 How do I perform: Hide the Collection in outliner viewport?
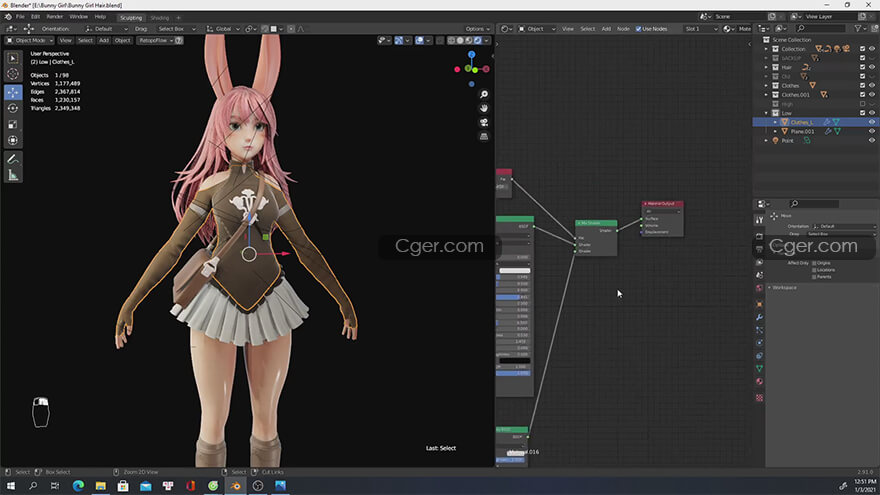[x=872, y=49]
